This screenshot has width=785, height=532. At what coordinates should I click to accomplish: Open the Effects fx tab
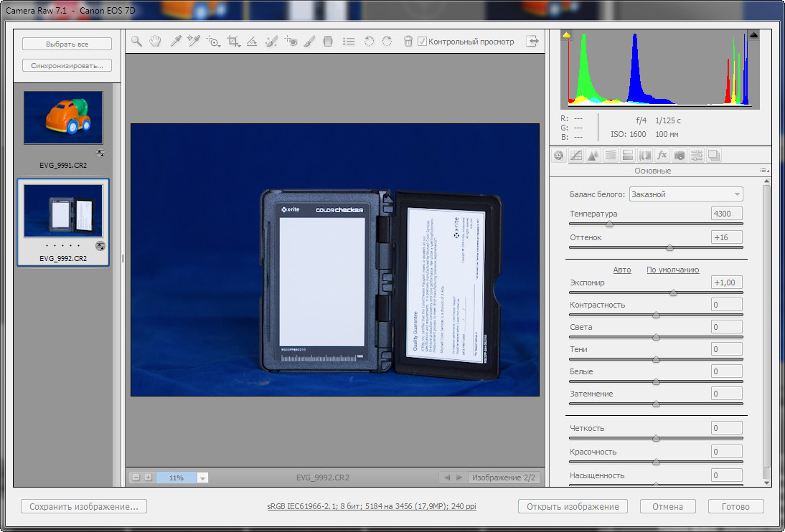[662, 156]
